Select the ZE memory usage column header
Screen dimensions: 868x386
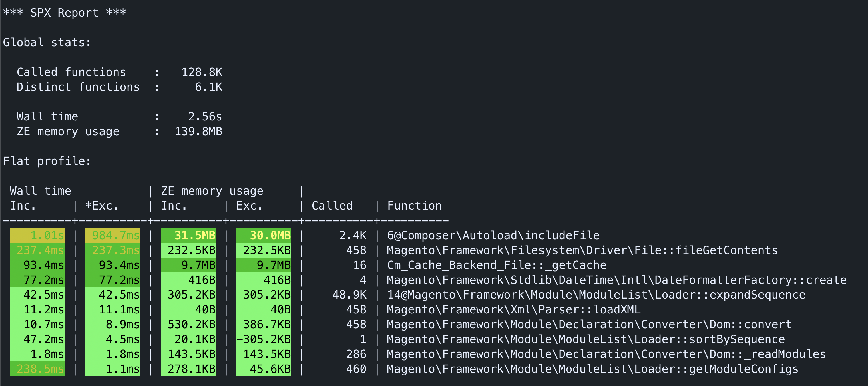212,190
